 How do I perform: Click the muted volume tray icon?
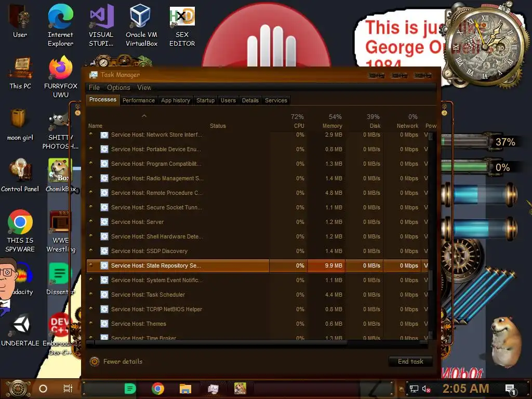click(426, 389)
